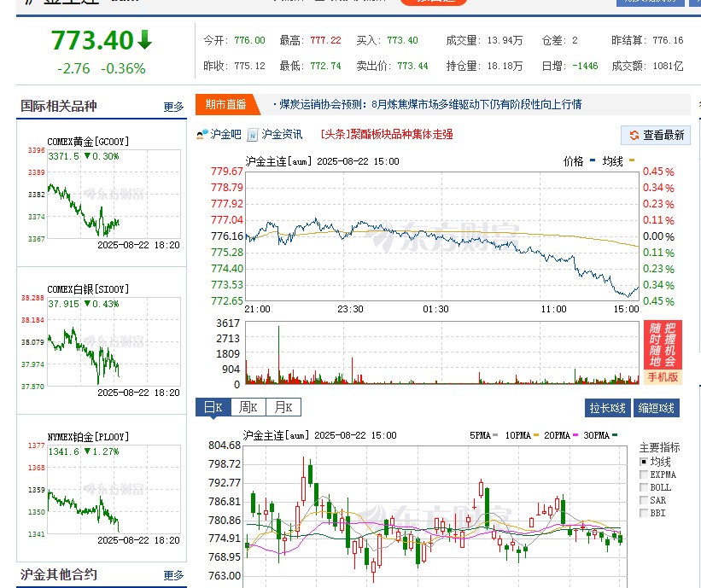Viewport: 701px width, 588px height.
Task: Enable the SAR indicator checkbox
Action: point(642,499)
